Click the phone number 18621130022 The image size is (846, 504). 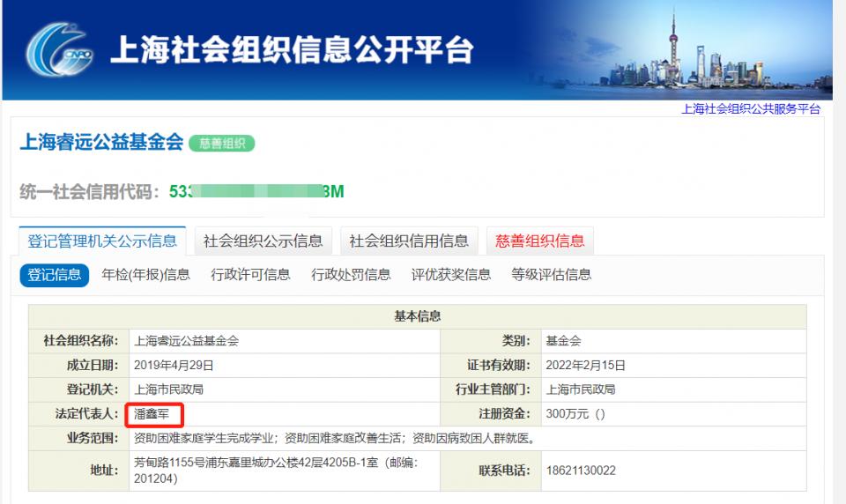pos(581,471)
